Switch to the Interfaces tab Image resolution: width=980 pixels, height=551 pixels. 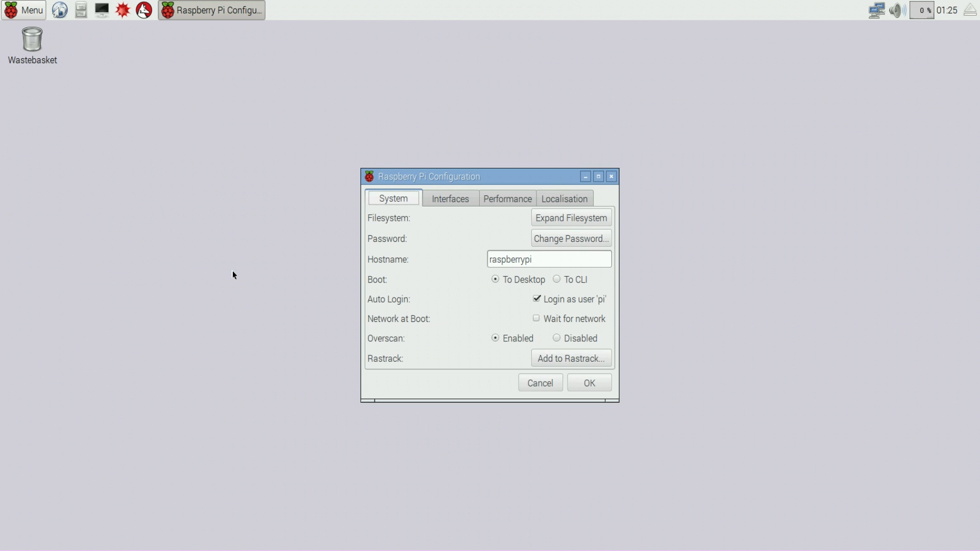450,199
